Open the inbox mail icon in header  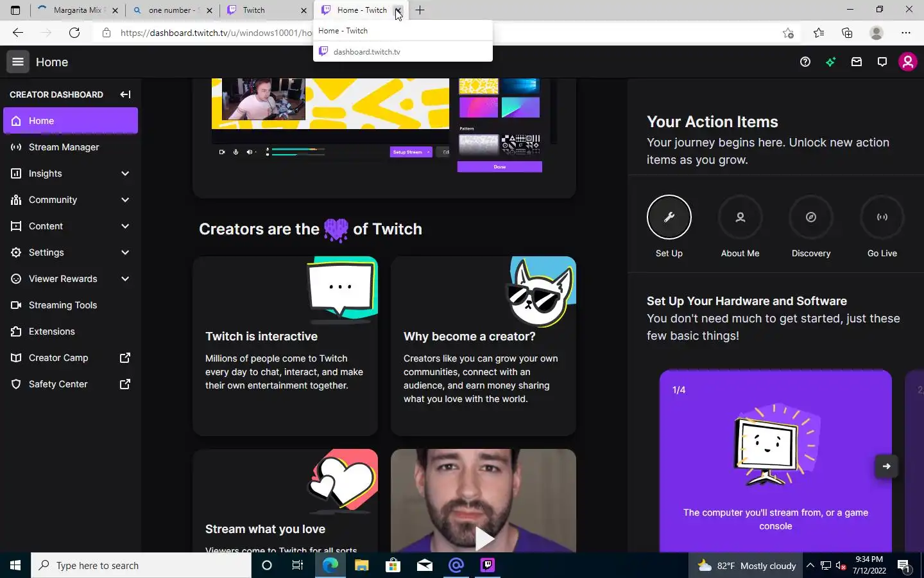click(x=857, y=62)
